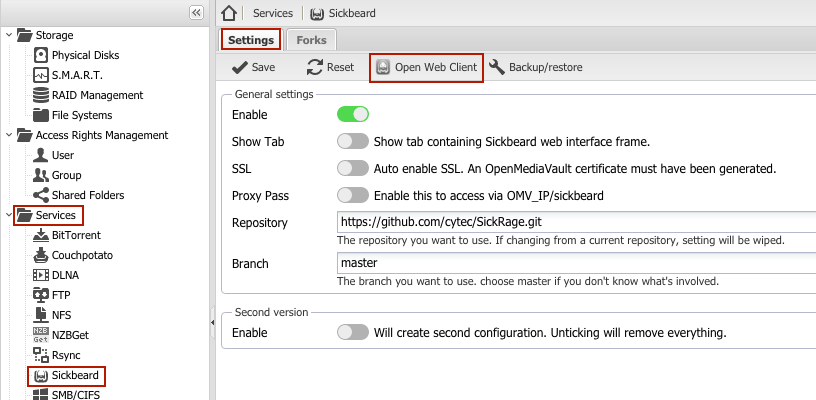The height and width of the screenshot is (400, 816).
Task: Open the Couchpotato service label
Action: (x=82, y=255)
